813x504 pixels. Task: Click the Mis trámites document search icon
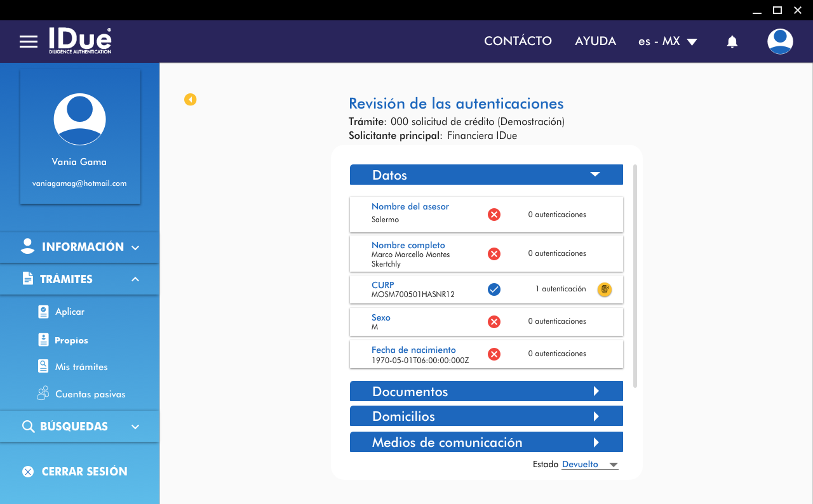[43, 366]
